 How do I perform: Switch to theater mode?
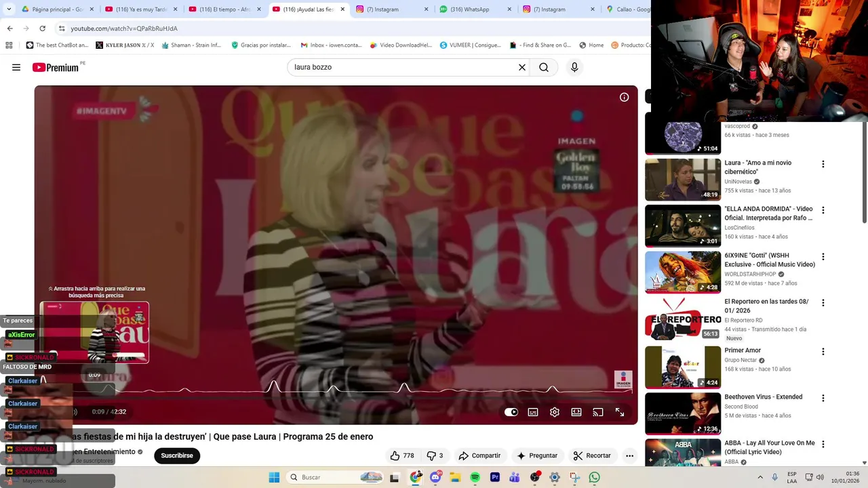pos(576,412)
